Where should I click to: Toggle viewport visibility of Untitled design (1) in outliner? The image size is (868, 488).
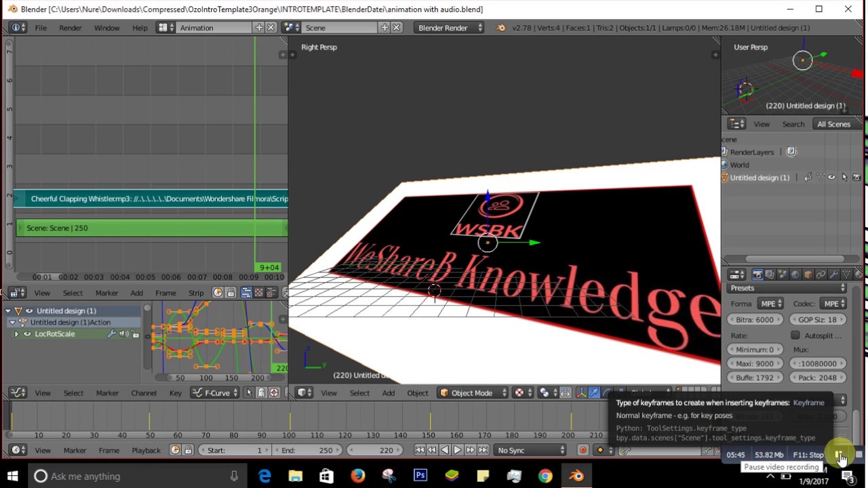point(832,178)
